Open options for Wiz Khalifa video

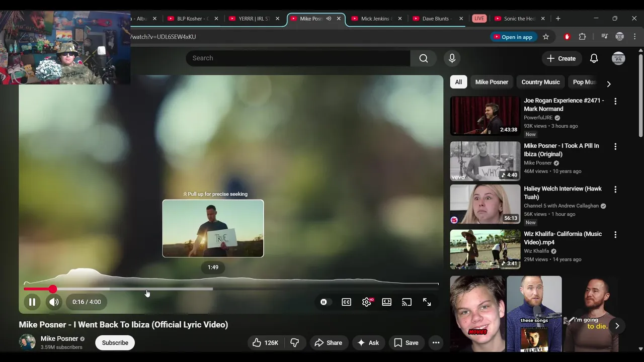coord(615,235)
